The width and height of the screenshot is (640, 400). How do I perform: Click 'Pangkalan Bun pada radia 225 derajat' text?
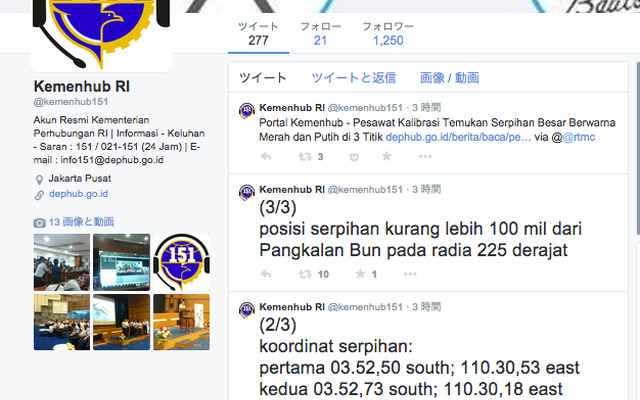click(413, 250)
